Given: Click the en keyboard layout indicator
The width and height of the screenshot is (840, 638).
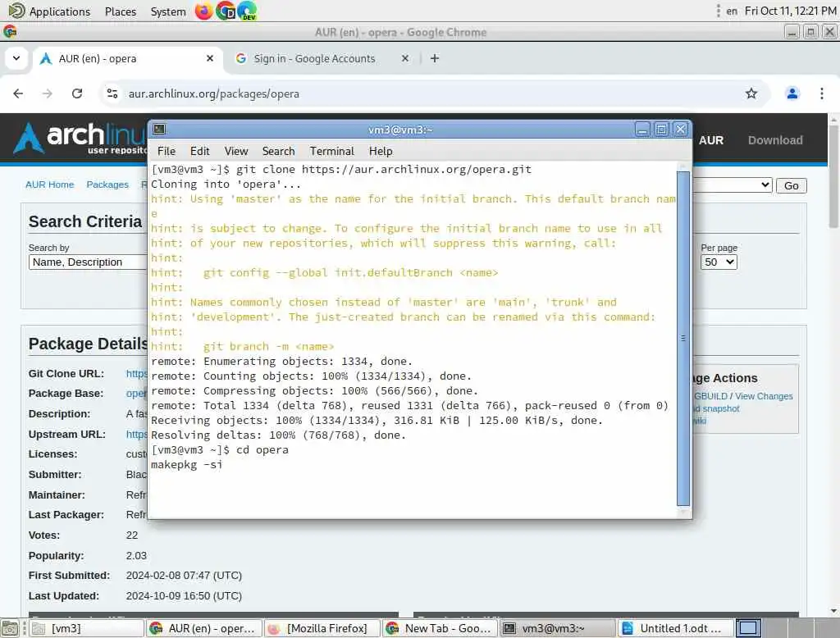Looking at the screenshot, I should pyautogui.click(x=731, y=11).
